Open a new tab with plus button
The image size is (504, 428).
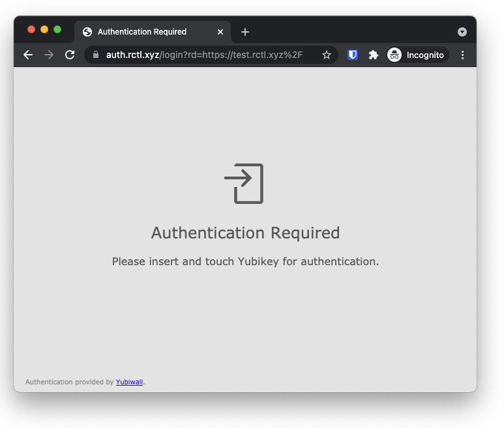pyautogui.click(x=245, y=32)
